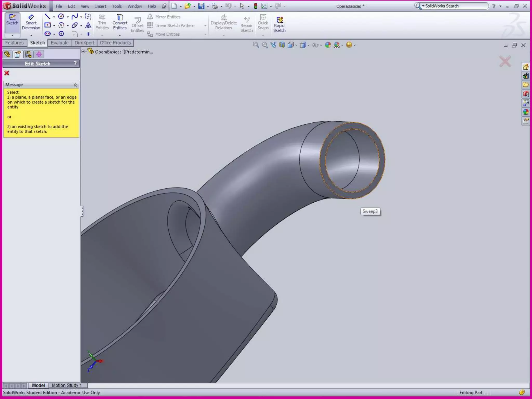Screen dimensions: 532x399
Task: Click the Zoom to Fit icon
Action: coord(256,45)
